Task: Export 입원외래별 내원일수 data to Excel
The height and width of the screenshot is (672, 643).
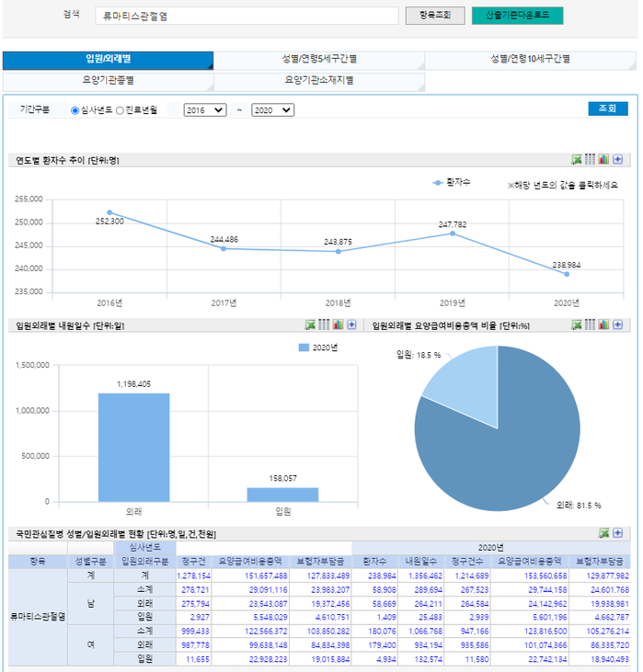Action: pos(311,325)
